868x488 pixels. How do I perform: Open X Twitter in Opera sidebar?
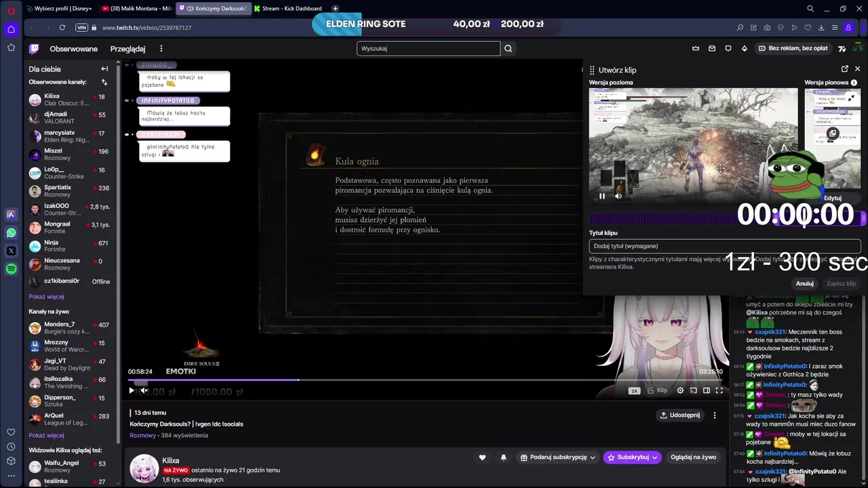click(x=11, y=251)
